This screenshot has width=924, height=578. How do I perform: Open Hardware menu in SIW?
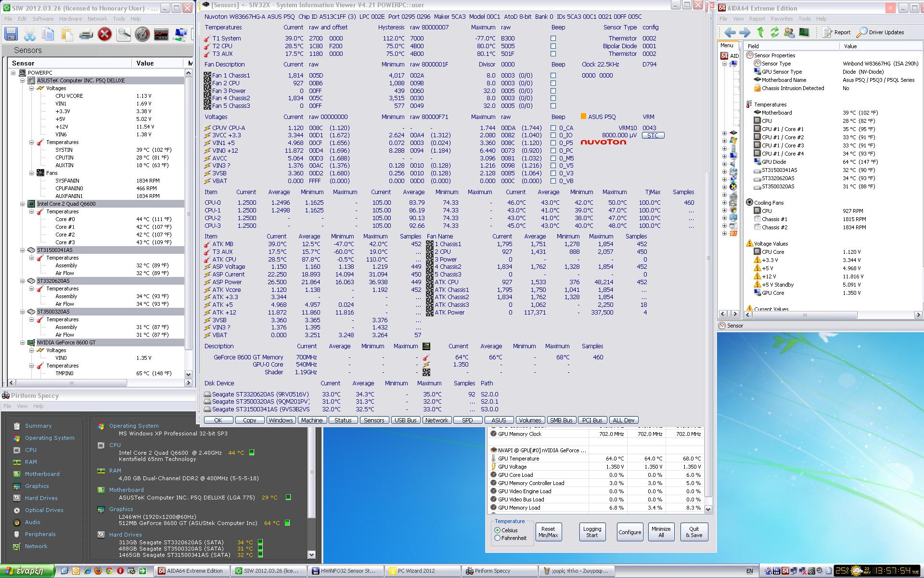pos(70,19)
